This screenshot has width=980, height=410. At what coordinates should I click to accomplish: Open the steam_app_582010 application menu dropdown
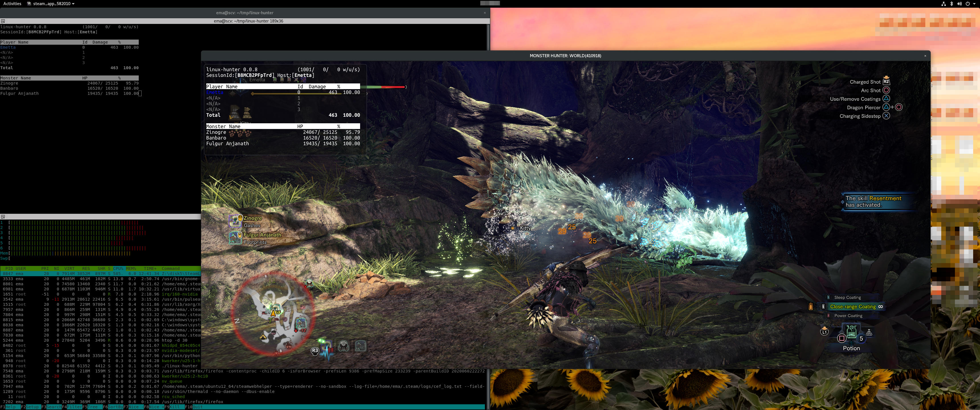pos(51,3)
